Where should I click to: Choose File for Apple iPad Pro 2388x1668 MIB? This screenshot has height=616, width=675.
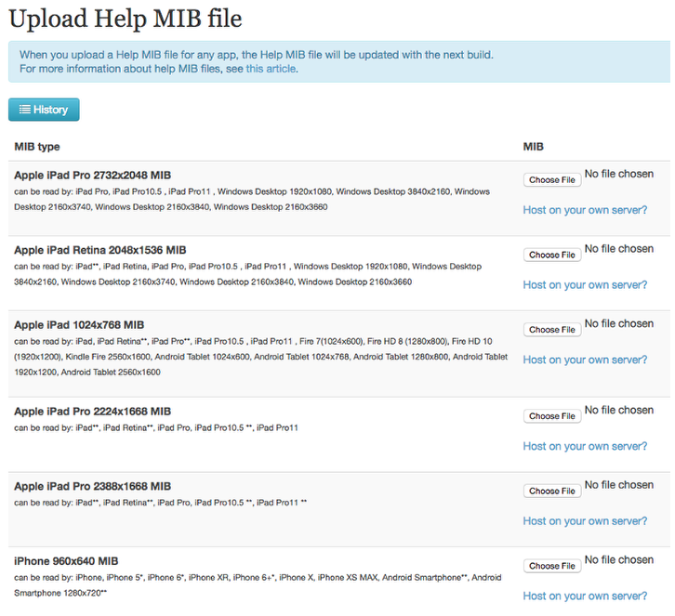click(x=552, y=491)
